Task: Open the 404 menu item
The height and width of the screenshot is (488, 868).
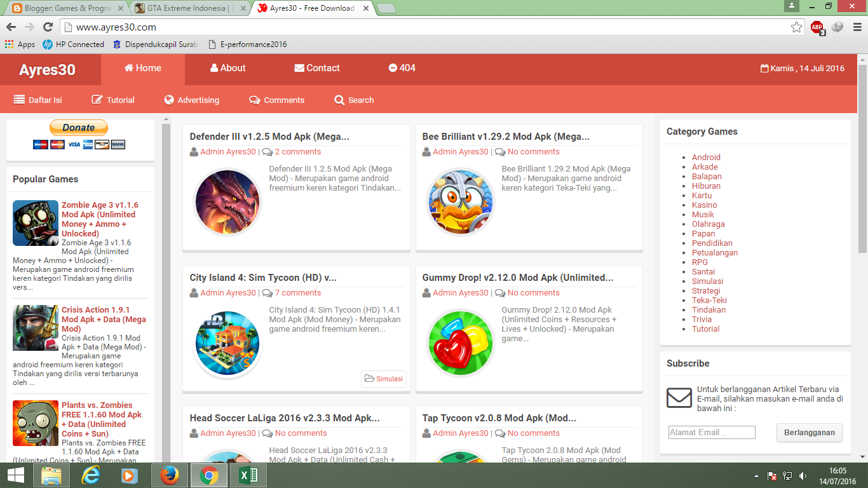Action: click(402, 68)
